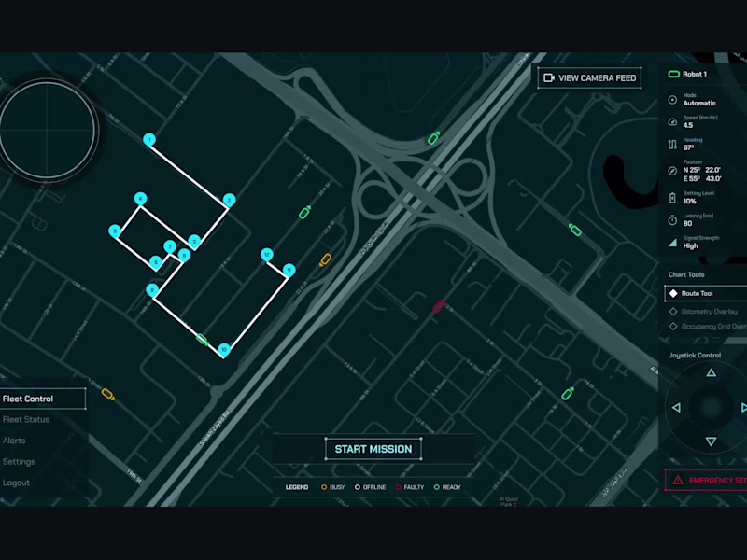
Task: Select route waypoint 11
Action: [289, 270]
